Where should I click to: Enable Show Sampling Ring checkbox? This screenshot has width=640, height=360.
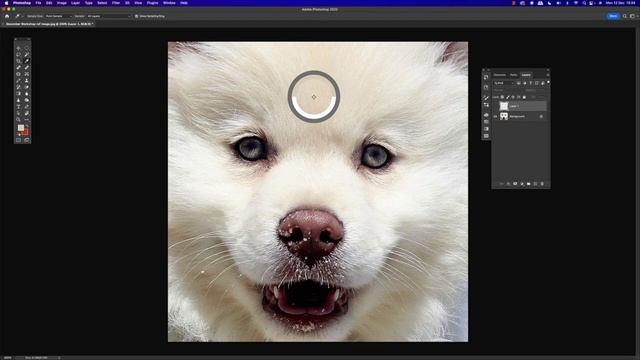136,16
